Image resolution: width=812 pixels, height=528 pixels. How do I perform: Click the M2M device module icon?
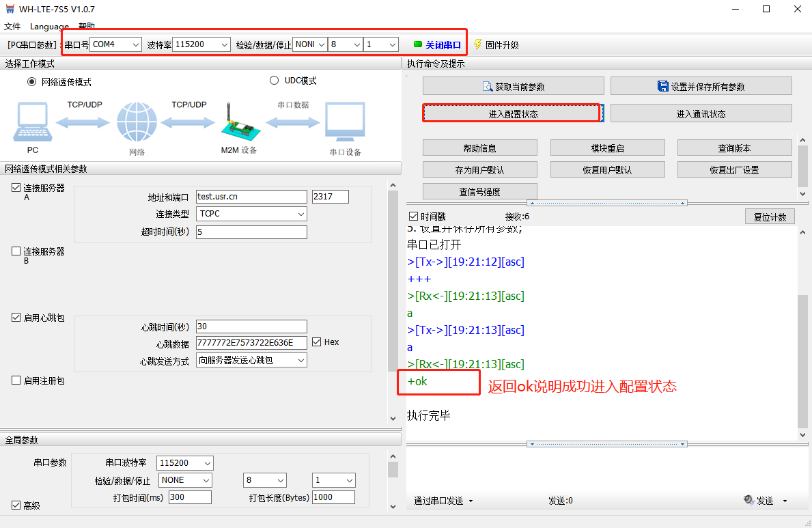tap(238, 122)
